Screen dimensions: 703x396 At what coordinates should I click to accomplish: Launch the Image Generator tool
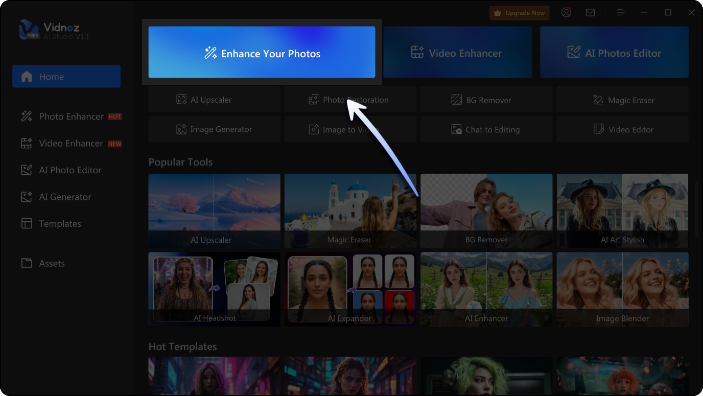coord(214,129)
